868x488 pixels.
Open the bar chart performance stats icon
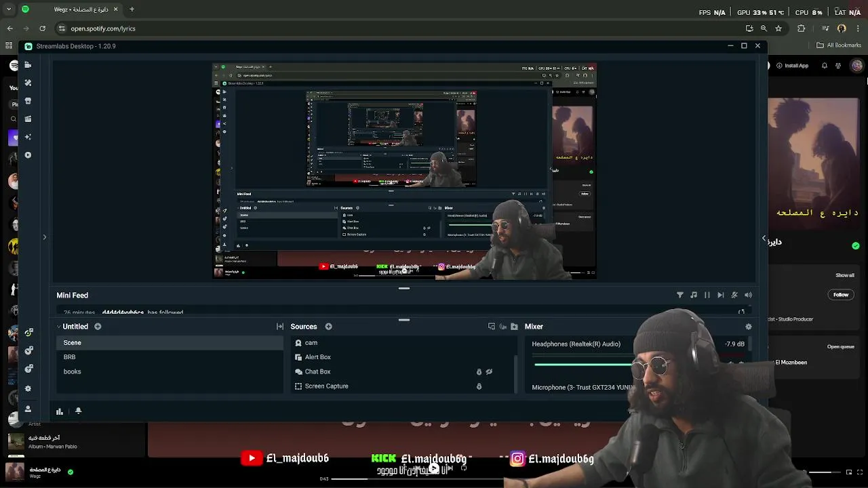(x=60, y=411)
